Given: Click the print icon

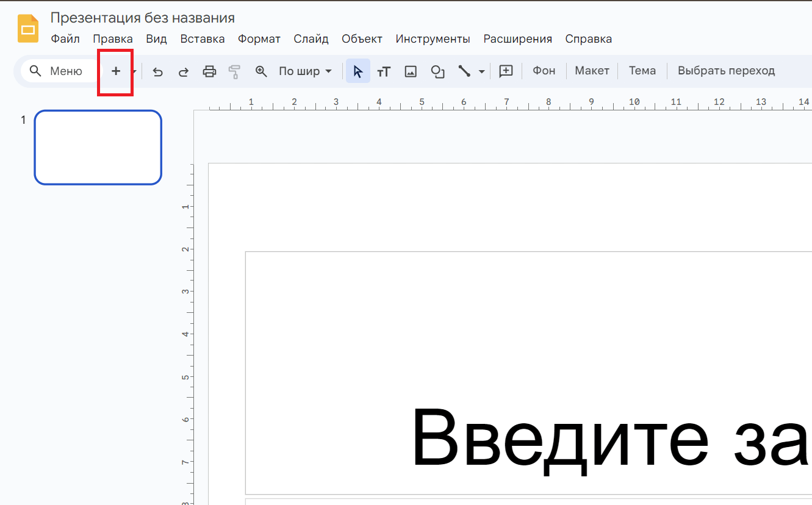Looking at the screenshot, I should [209, 71].
